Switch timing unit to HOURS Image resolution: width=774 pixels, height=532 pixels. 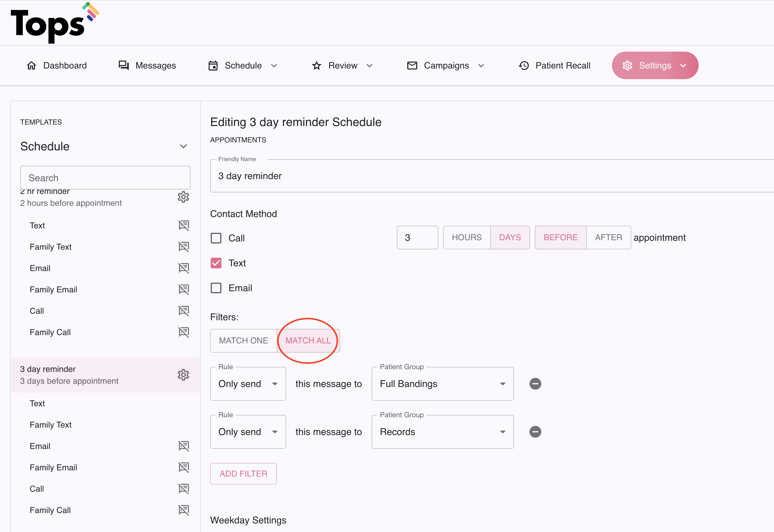(x=467, y=238)
